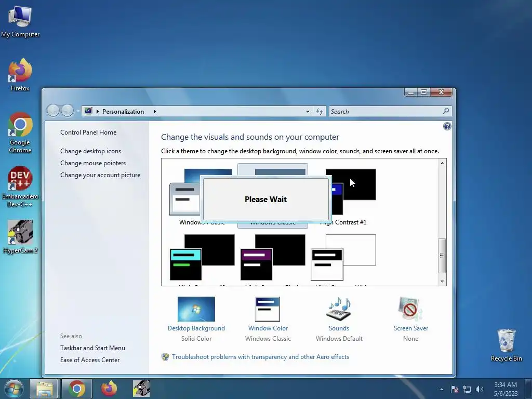Click the Forward navigation button

67,111
